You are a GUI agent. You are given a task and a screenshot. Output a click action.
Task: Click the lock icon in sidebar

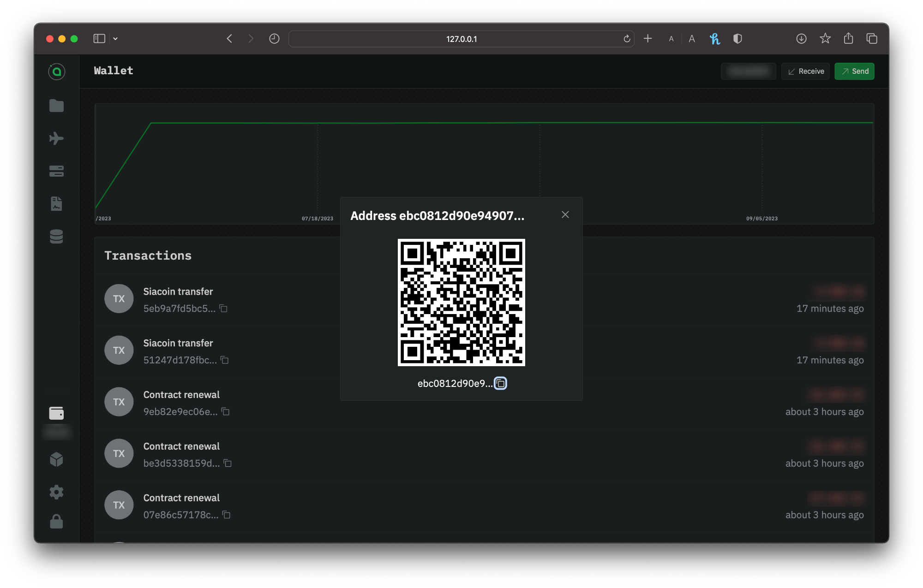56,522
